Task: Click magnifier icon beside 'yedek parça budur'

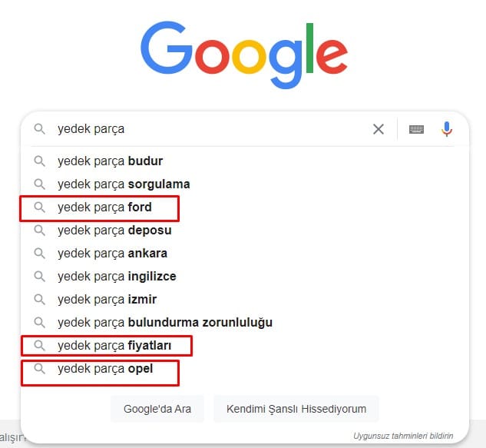Action: click(40, 161)
